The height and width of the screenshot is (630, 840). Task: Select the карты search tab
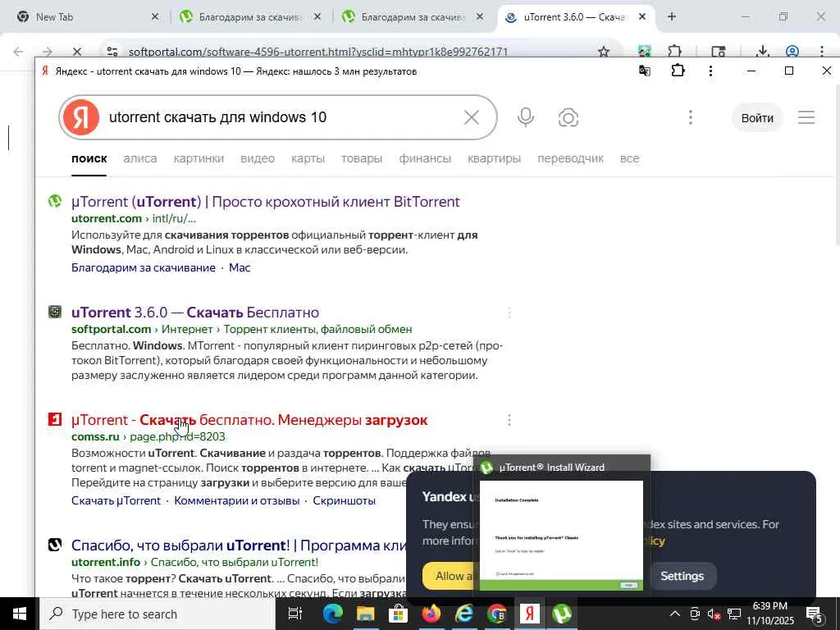(308, 158)
